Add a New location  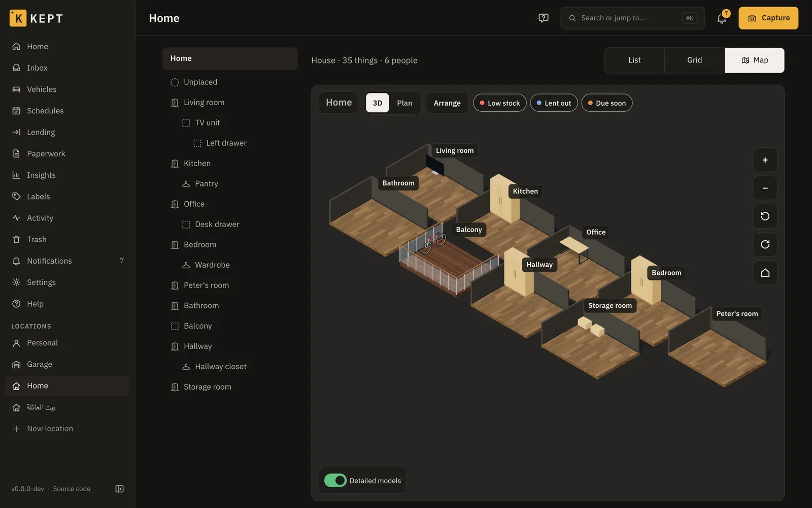(x=67, y=429)
